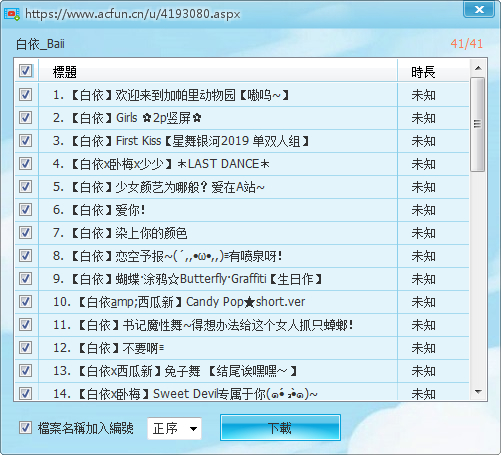Image resolution: width=501 pixels, height=455 pixels.
Task: Click the 下載 download button
Action: click(280, 428)
